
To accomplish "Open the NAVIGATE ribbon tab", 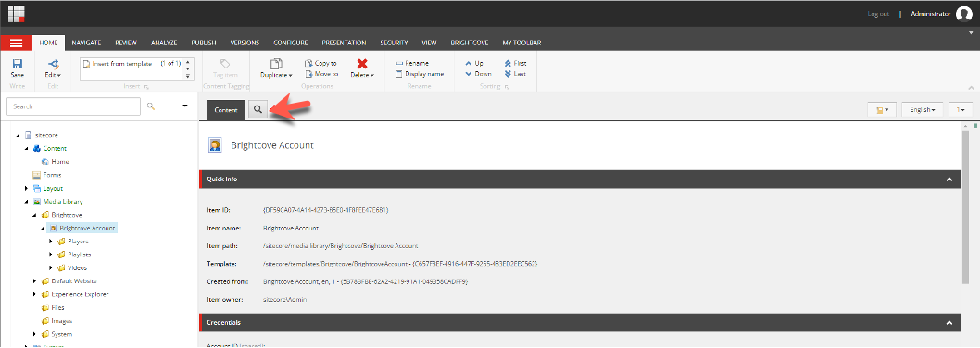I will [x=86, y=43].
